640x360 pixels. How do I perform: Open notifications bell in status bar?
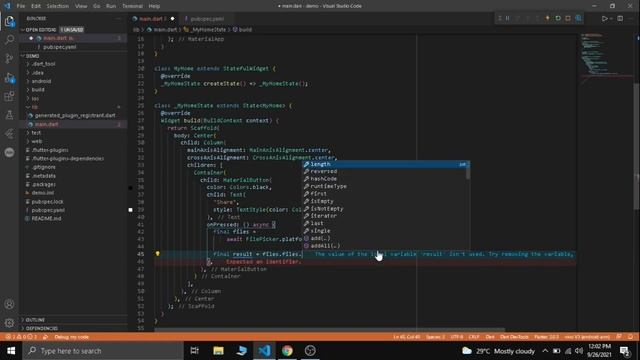point(630,337)
